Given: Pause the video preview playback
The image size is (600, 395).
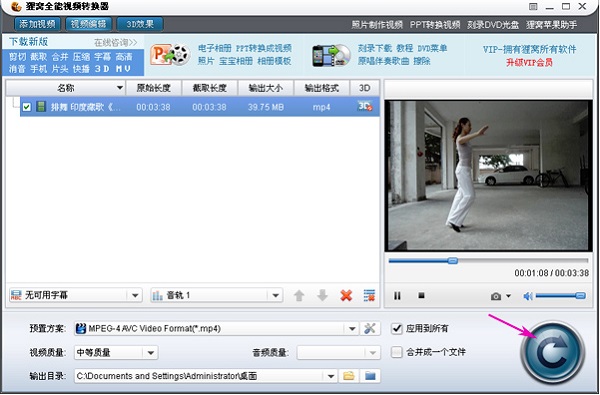Looking at the screenshot, I should click(x=397, y=295).
